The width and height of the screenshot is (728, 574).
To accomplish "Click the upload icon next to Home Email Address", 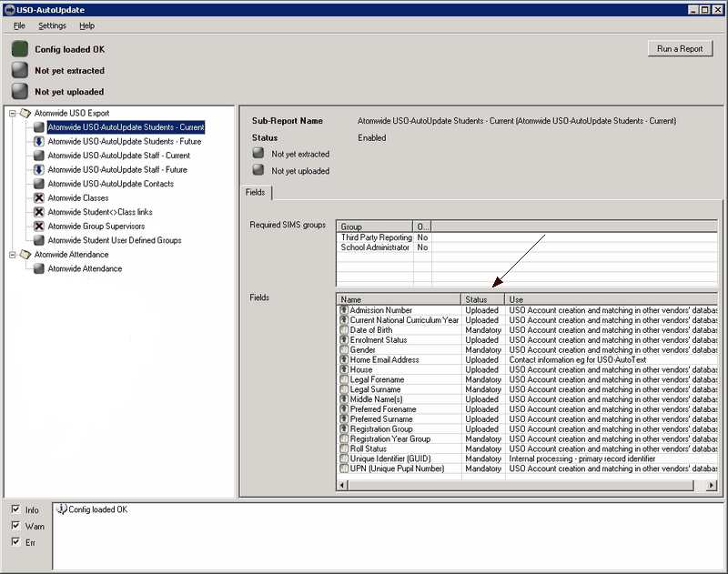I will pyautogui.click(x=344, y=359).
